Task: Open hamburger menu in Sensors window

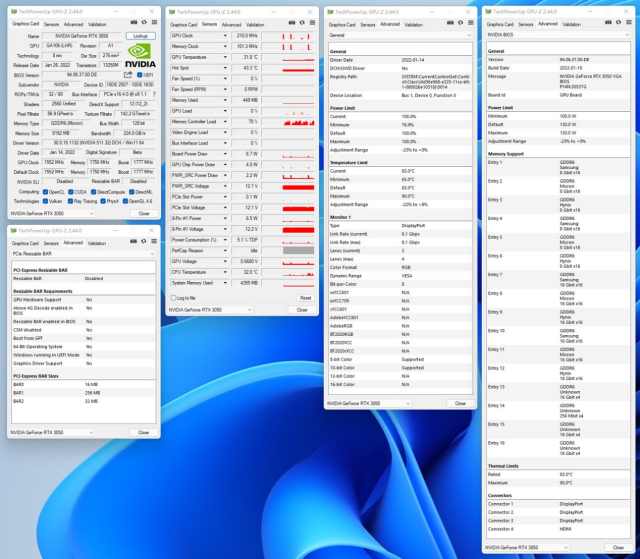Action: point(312,23)
